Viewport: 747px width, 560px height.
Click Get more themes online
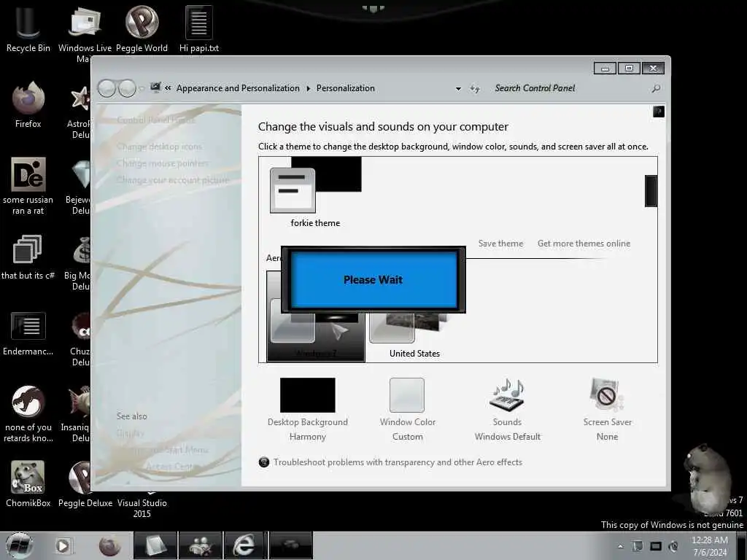tap(584, 244)
